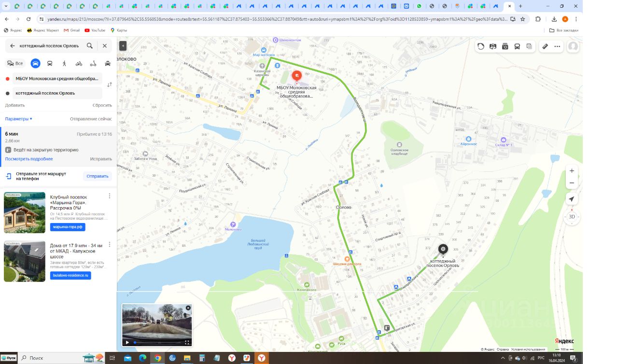Zoom out the map with minus button
Viewport: 618px width, 364px height.
pyautogui.click(x=572, y=183)
